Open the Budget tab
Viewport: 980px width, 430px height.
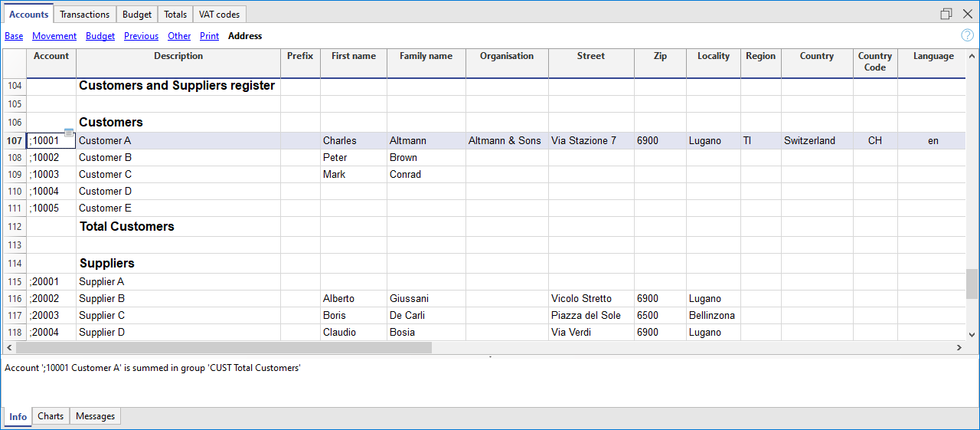tap(138, 15)
